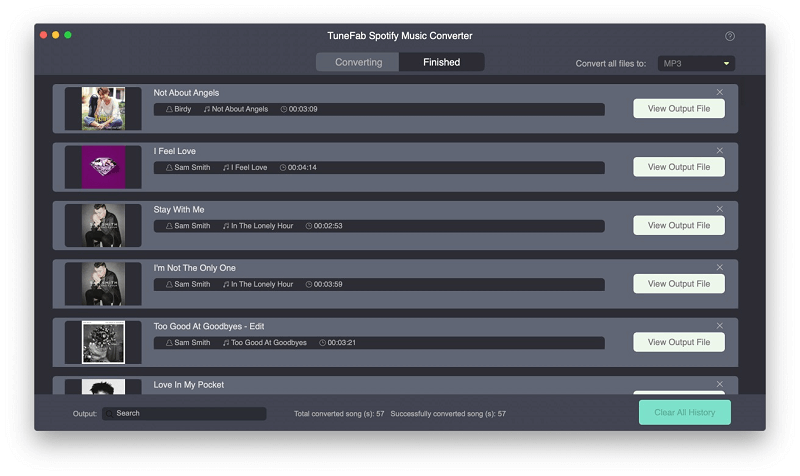Select the Finished tab
The image size is (800, 476).
pyautogui.click(x=441, y=62)
